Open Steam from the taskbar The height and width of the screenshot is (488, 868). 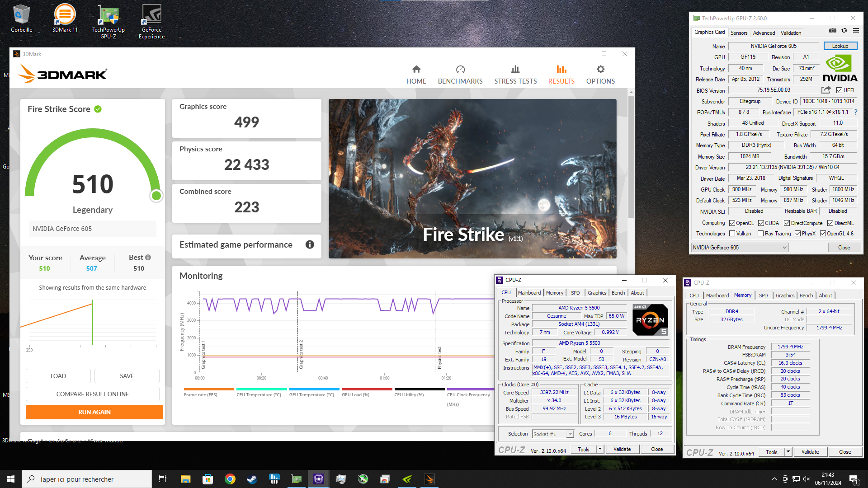tap(252, 479)
